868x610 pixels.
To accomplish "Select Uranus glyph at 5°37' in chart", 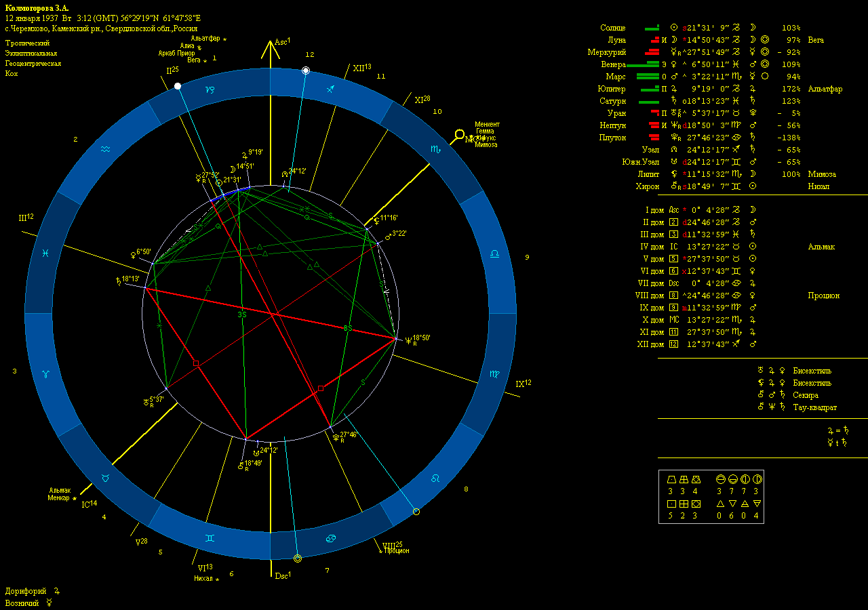I will (146, 402).
